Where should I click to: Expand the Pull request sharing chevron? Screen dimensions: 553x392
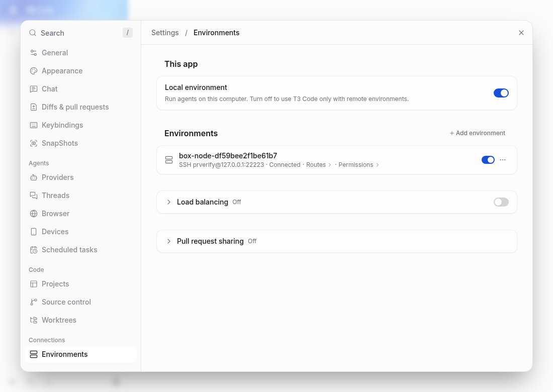168,241
